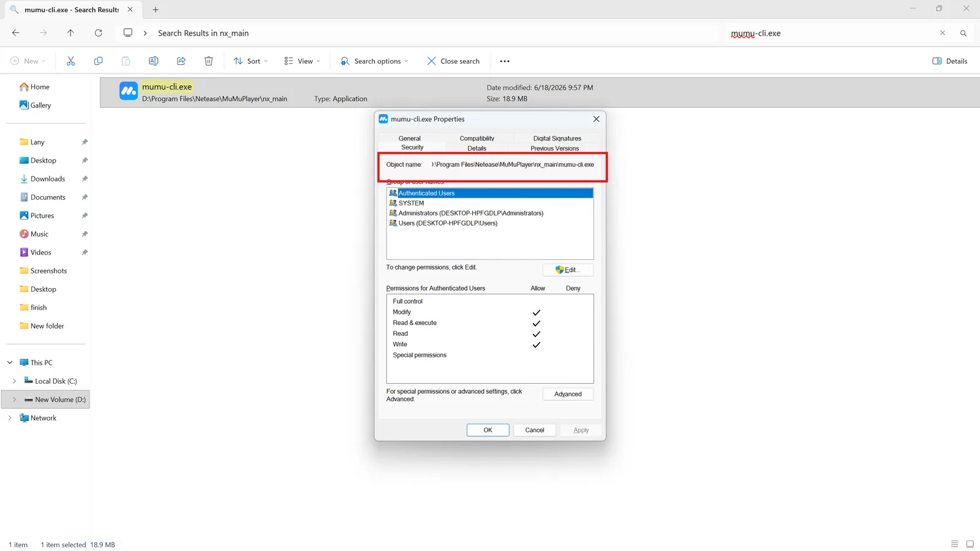The height and width of the screenshot is (551, 980).
Task: Select Authenticated Users in group list
Action: click(x=490, y=193)
